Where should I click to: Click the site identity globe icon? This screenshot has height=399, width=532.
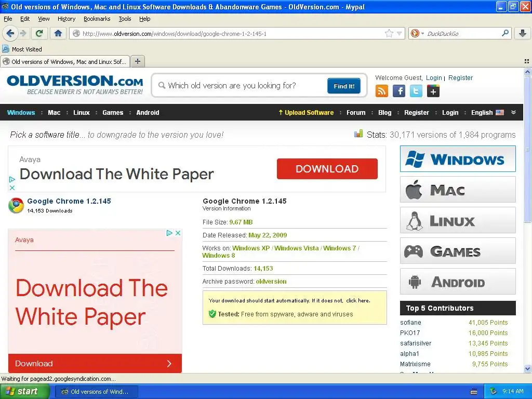tap(76, 33)
